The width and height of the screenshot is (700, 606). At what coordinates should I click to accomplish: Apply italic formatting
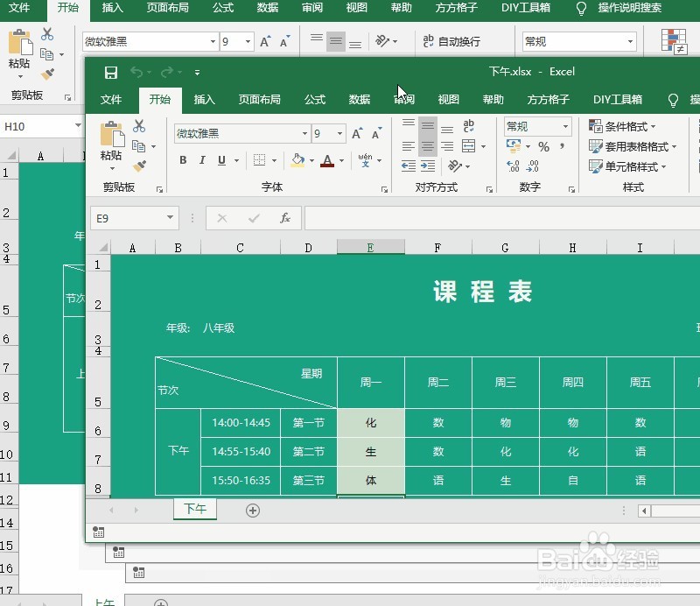[202, 159]
